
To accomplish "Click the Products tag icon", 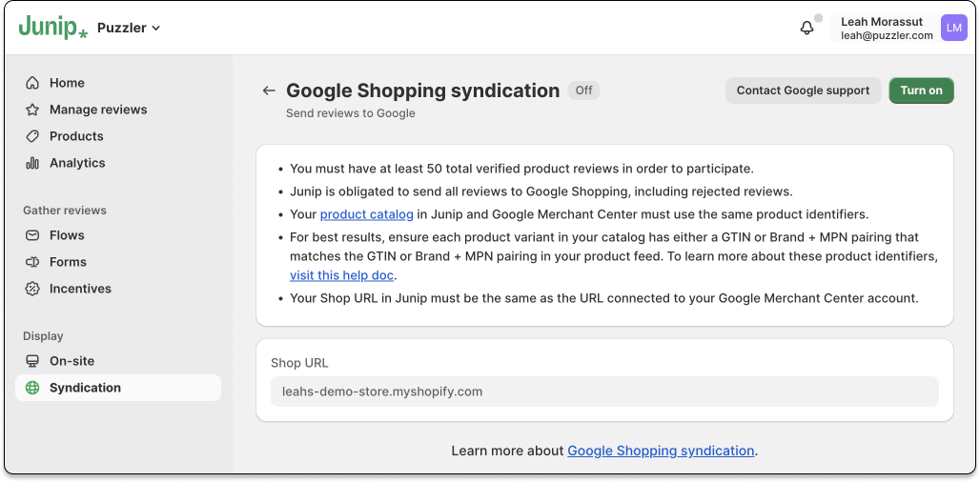I will (x=31, y=136).
